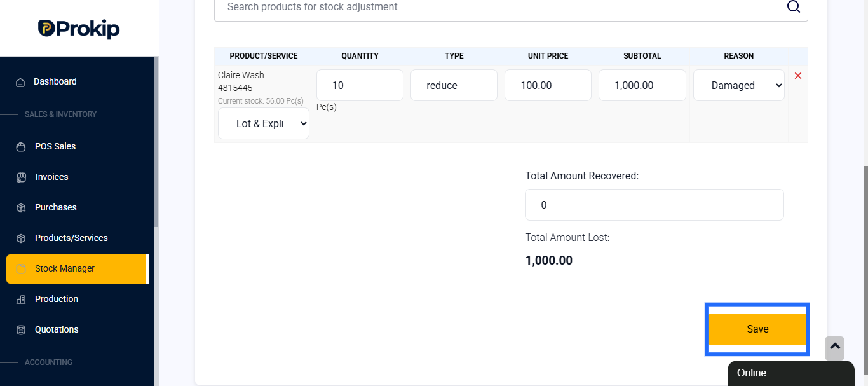Viewport: 868px width, 386px height.
Task: Click the 4815445 product code
Action: (x=235, y=88)
